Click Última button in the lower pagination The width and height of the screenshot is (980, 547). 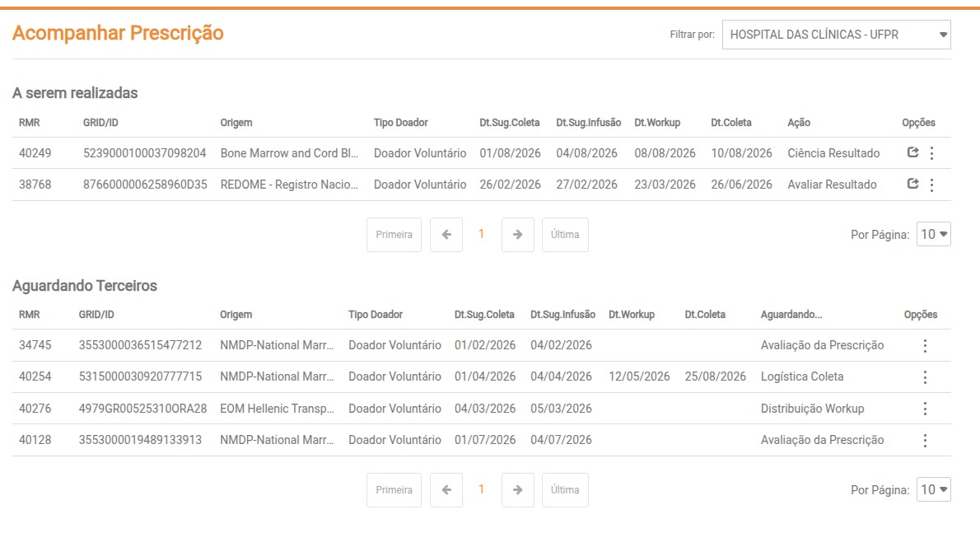565,490
